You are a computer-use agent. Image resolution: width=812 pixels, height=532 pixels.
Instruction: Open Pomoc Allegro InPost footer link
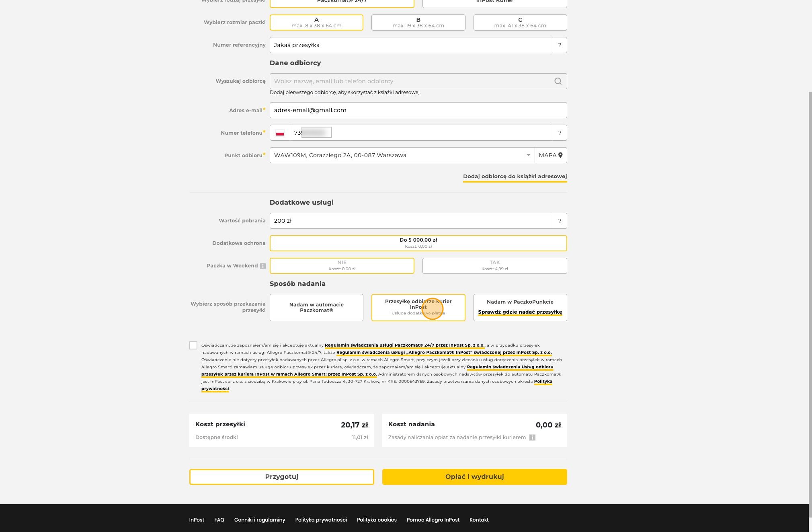[x=433, y=520]
